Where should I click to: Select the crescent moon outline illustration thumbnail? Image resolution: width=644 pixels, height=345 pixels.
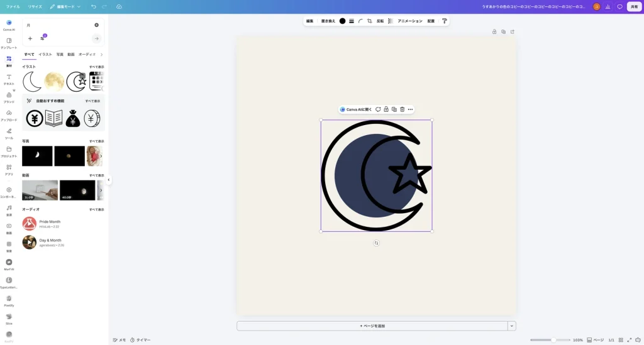click(32, 82)
